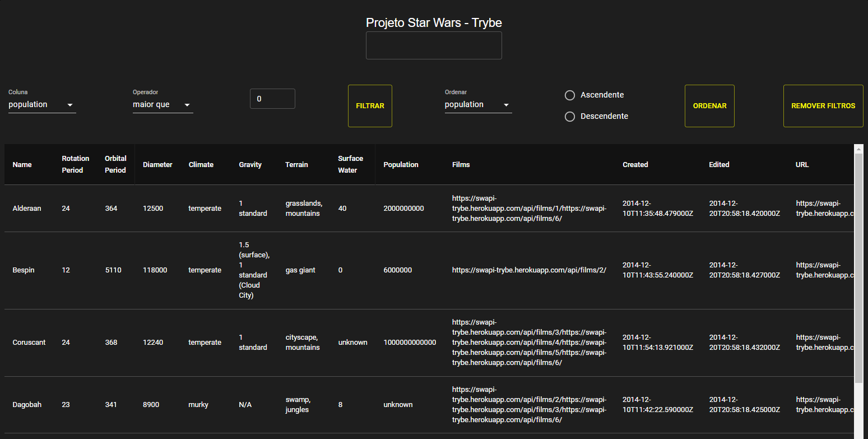Click Dagobah's edited timestamp cell
Screen dimensions: 868x439
click(x=744, y=405)
